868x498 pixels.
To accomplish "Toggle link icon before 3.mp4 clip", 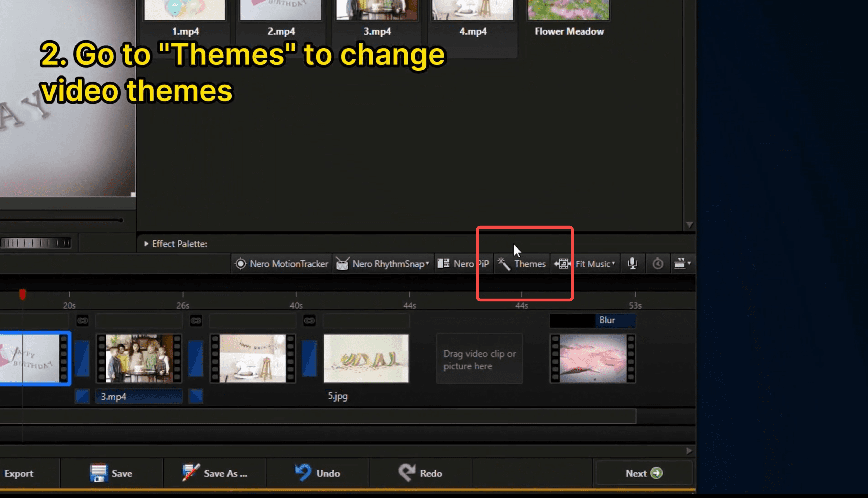I will coord(82,321).
